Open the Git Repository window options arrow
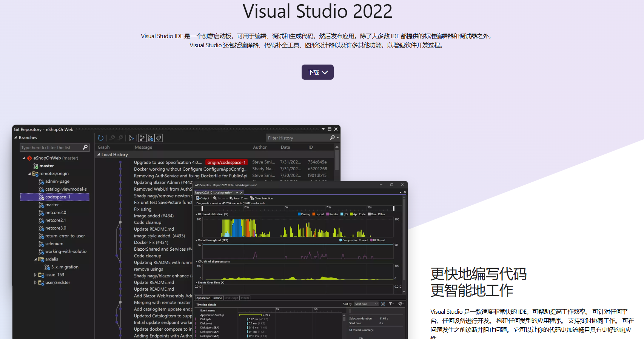The height and width of the screenshot is (339, 644). [x=323, y=129]
